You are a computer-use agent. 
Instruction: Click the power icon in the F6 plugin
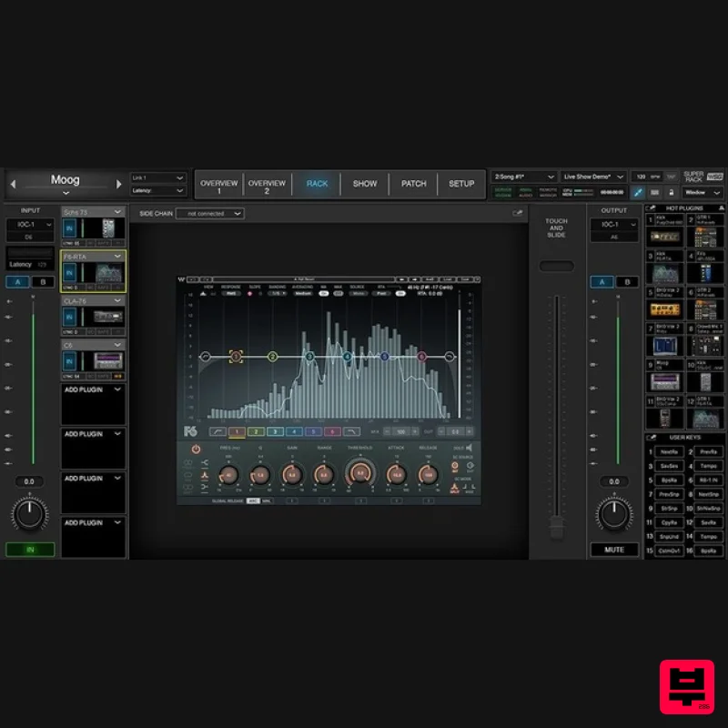[x=194, y=448]
